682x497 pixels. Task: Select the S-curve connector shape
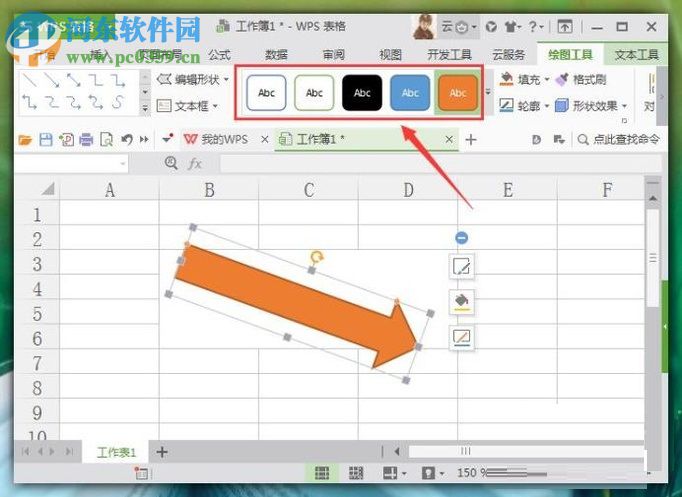[117, 102]
